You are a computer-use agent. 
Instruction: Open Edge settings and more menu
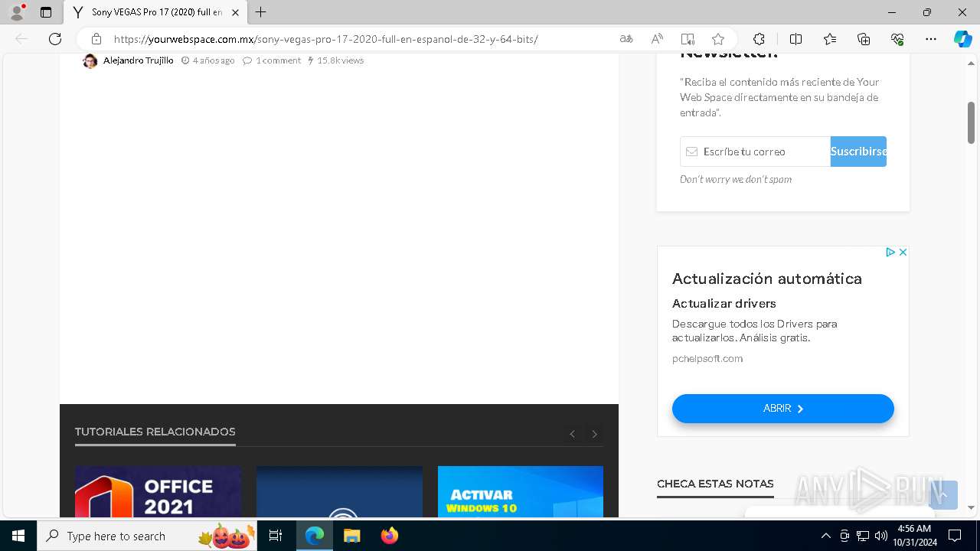point(931,39)
